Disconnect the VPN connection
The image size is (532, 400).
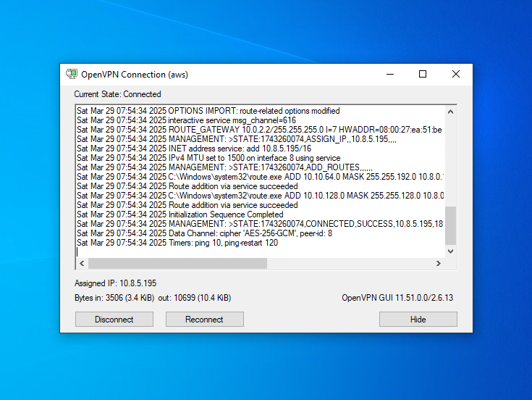click(114, 319)
